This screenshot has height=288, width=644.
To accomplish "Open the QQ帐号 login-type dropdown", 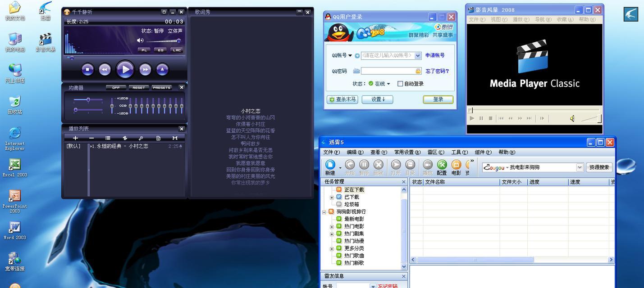I will point(350,56).
